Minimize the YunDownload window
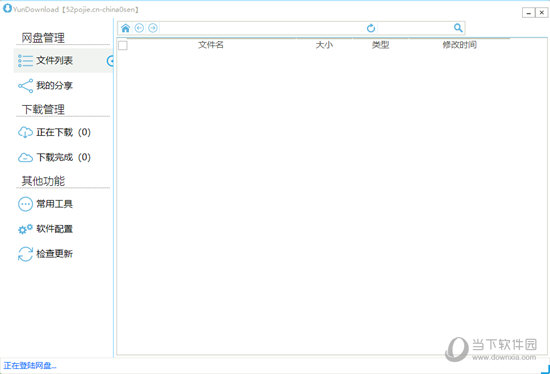Screen dimensions: 550x374 (x=529, y=13)
